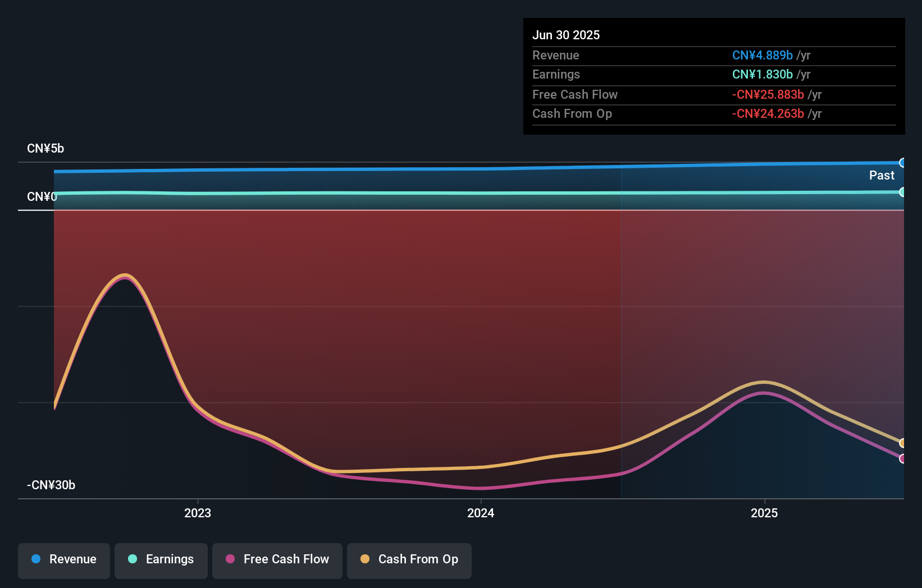
Task: Toggle the Revenue series legend button
Action: point(64,560)
